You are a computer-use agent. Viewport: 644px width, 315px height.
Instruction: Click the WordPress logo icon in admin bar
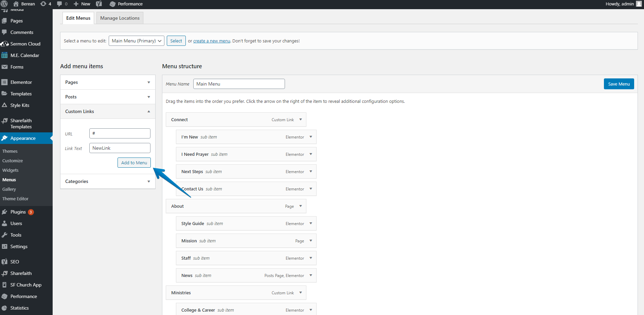pos(4,4)
